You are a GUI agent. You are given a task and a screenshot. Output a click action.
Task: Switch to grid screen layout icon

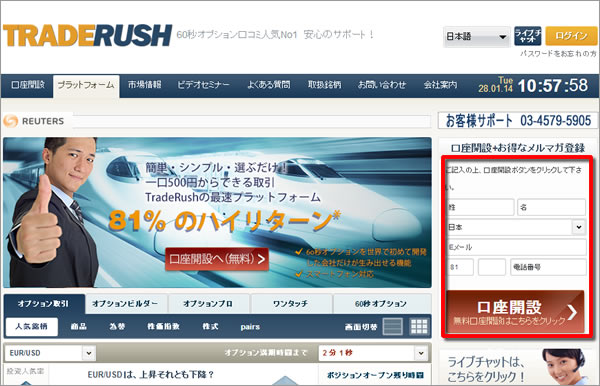[419, 327]
